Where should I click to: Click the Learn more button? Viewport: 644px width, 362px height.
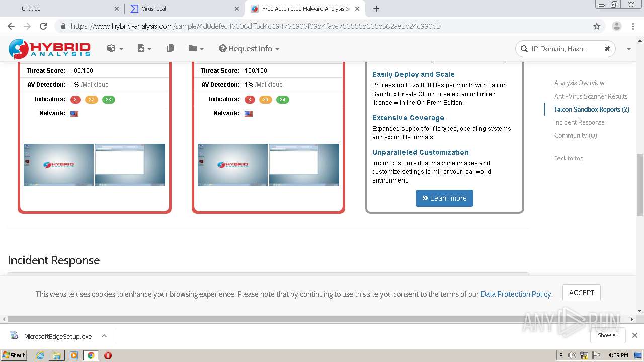444,198
